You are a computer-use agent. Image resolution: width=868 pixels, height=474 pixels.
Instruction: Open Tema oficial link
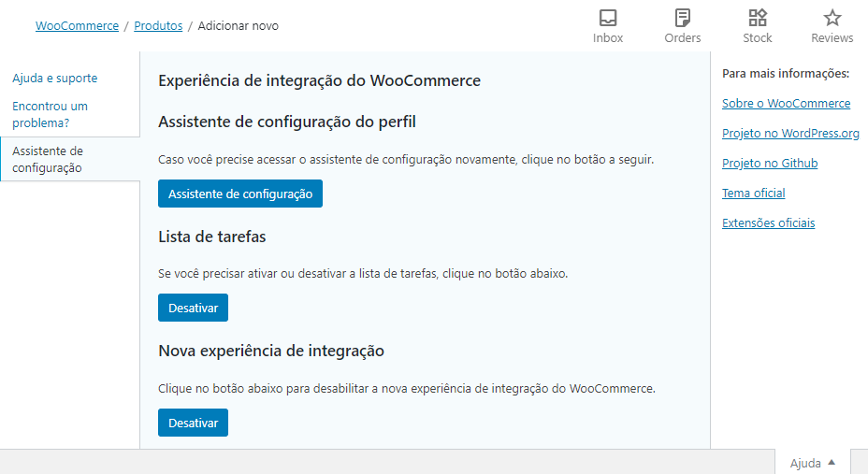click(753, 193)
